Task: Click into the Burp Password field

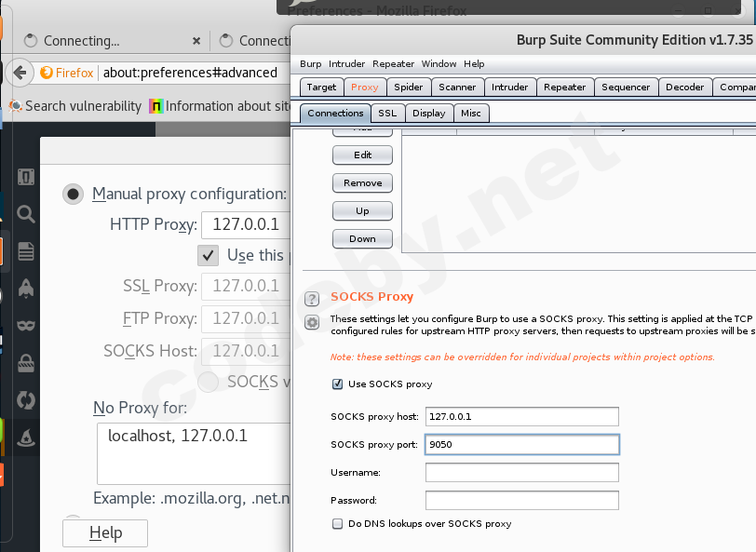Action: [x=522, y=501]
